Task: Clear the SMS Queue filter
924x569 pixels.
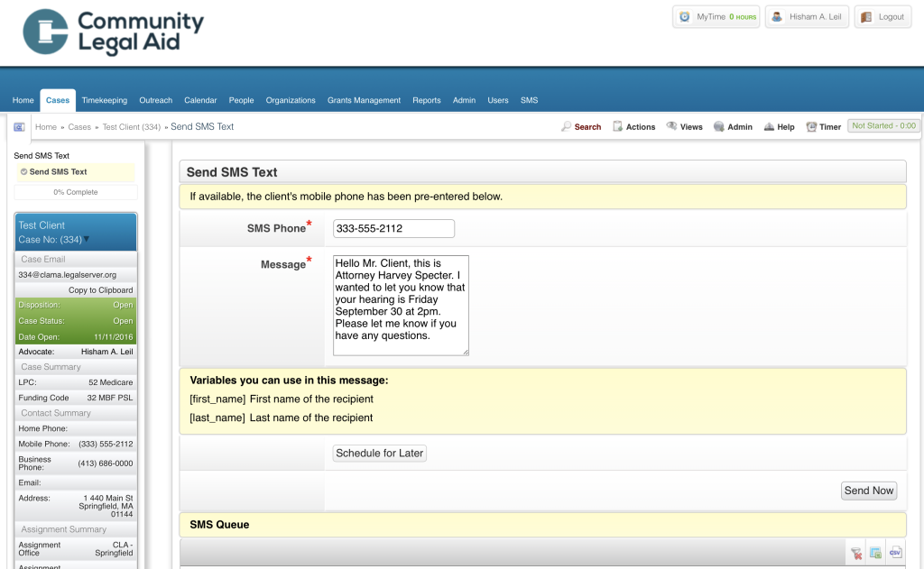Action: pyautogui.click(x=855, y=551)
